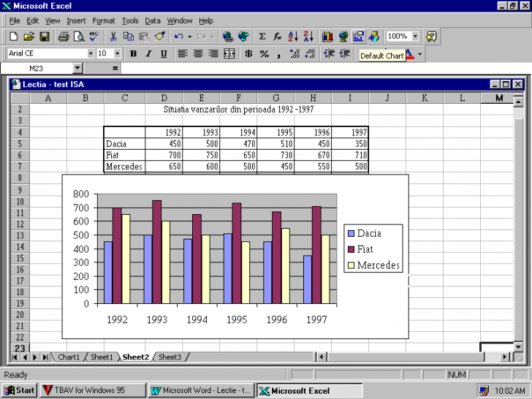This screenshot has width=532, height=399.
Task: Open the font size dropdown
Action: pyautogui.click(x=117, y=53)
